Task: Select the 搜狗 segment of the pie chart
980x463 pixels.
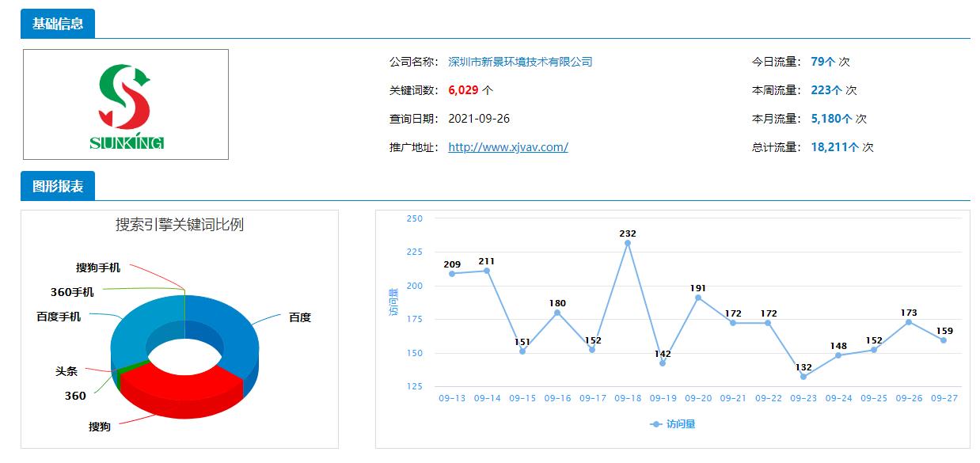Action: coord(182,384)
